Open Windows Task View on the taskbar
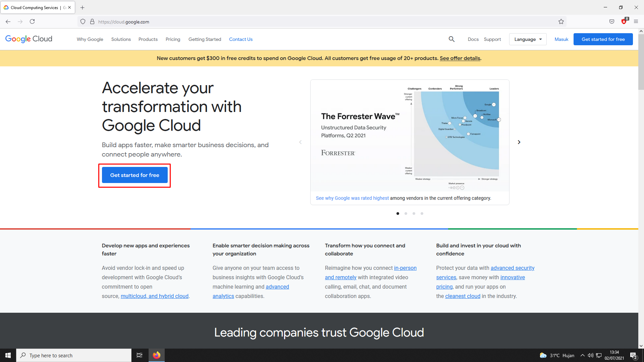This screenshot has height=362, width=644. (x=140, y=355)
